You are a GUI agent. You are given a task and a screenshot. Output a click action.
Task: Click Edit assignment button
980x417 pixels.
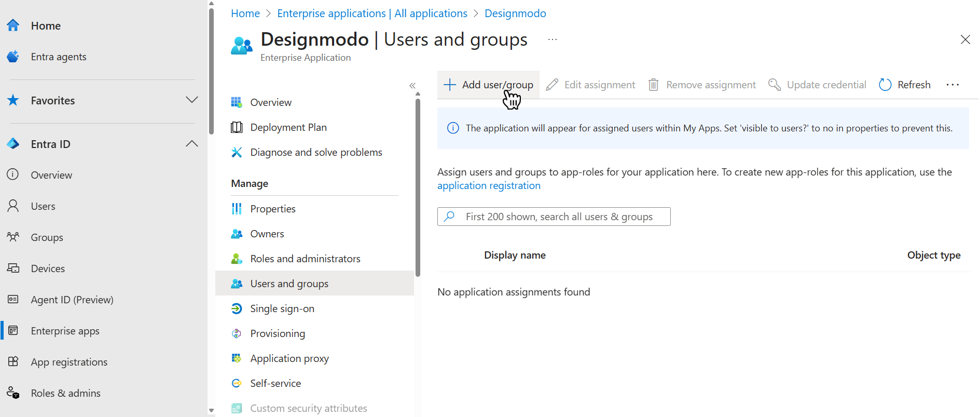click(x=590, y=85)
